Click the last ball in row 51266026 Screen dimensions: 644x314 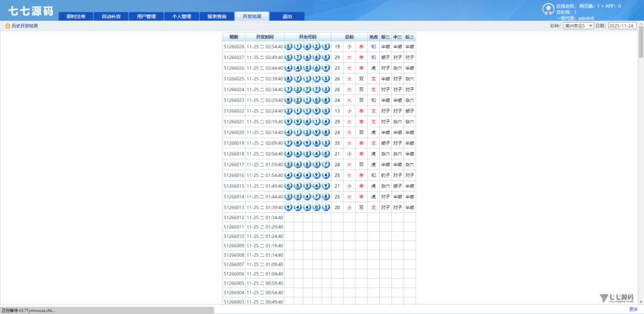click(326, 68)
